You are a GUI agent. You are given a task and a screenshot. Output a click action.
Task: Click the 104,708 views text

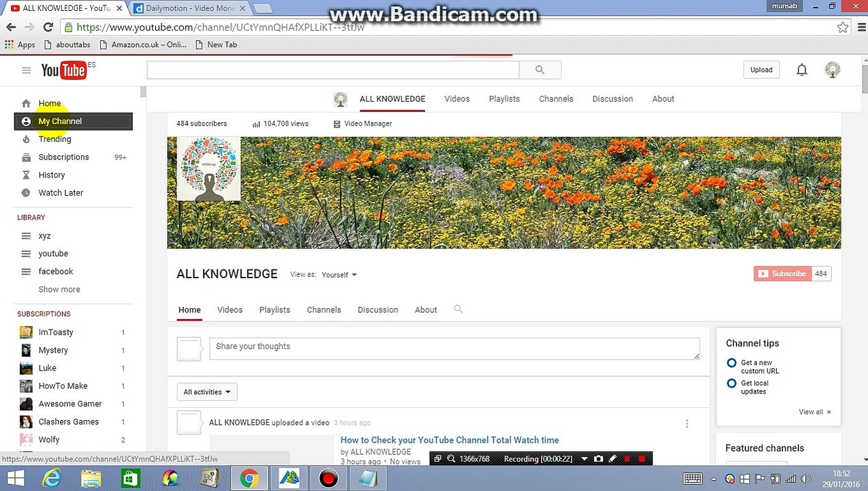click(285, 124)
